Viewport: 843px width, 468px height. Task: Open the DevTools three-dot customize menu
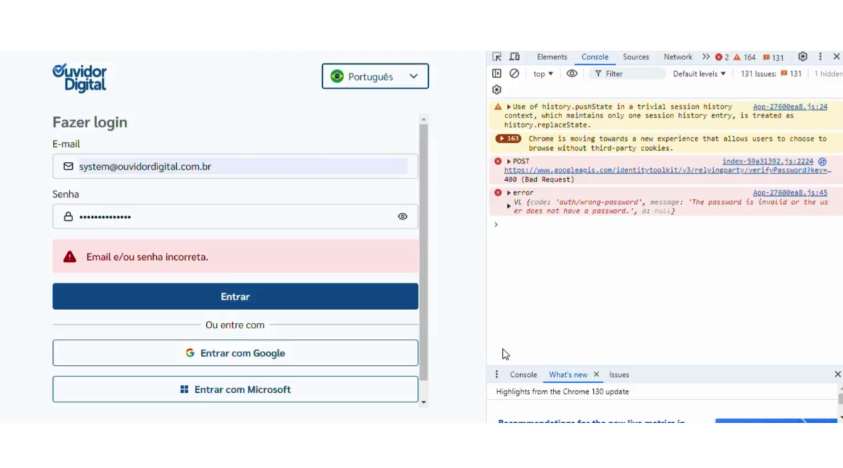click(x=820, y=56)
